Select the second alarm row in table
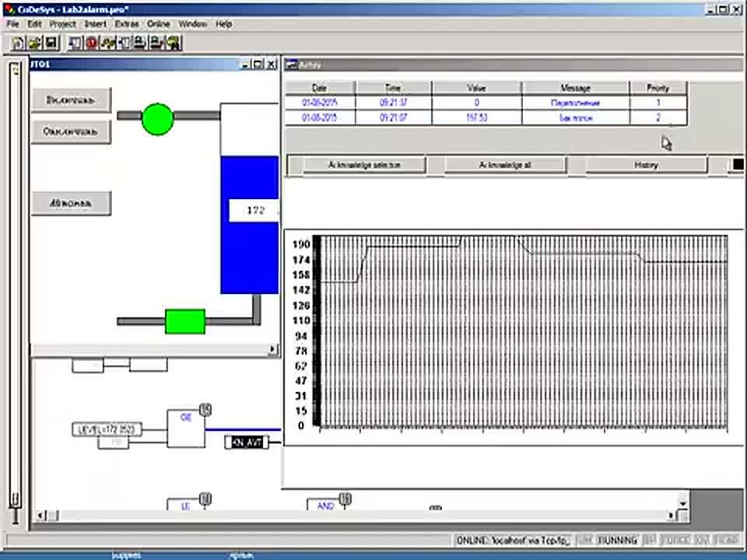This screenshot has height=560, width=747. pos(486,117)
